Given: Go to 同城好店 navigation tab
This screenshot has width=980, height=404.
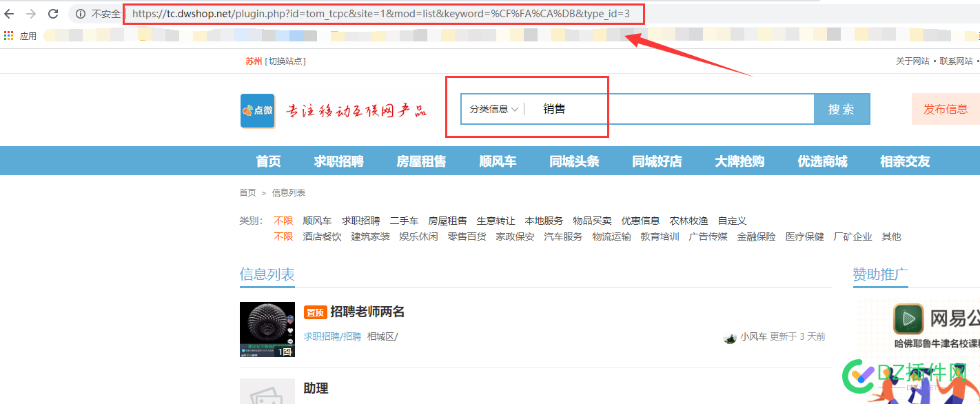Looking at the screenshot, I should (657, 161).
